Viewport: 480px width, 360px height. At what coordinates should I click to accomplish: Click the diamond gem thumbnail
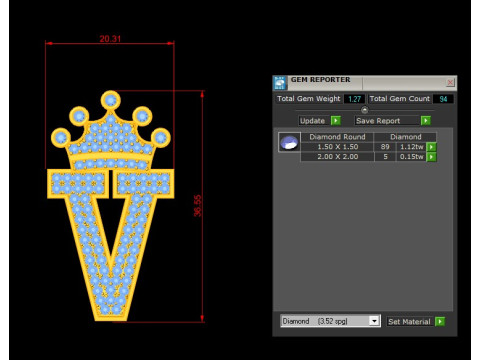pyautogui.click(x=289, y=142)
